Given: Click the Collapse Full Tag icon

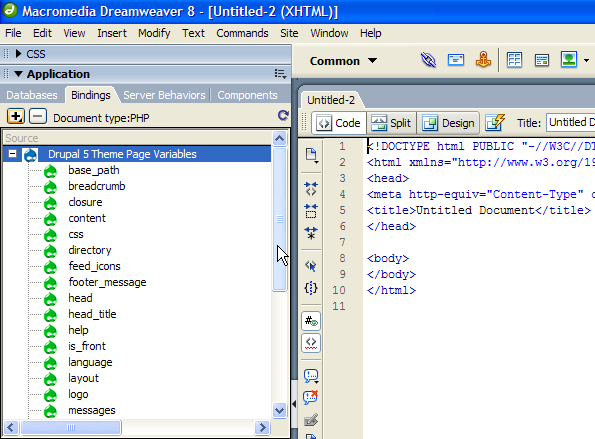Looking at the screenshot, I should [311, 189].
